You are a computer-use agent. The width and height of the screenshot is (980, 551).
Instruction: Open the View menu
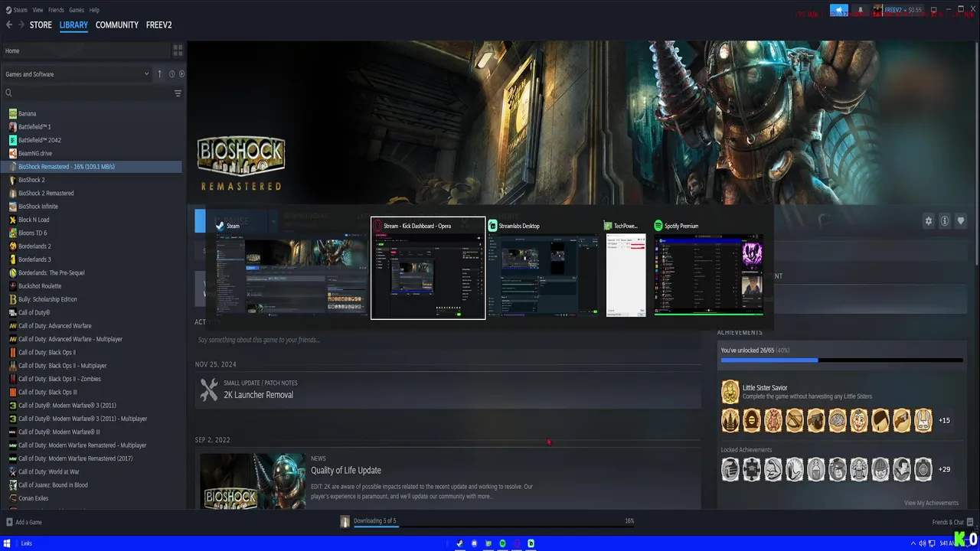[38, 10]
